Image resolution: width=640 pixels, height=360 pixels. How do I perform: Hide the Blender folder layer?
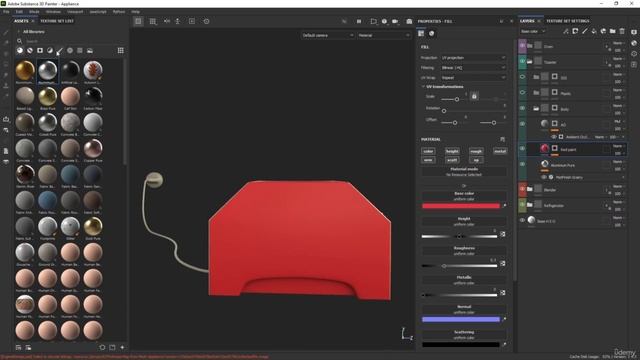pos(522,189)
